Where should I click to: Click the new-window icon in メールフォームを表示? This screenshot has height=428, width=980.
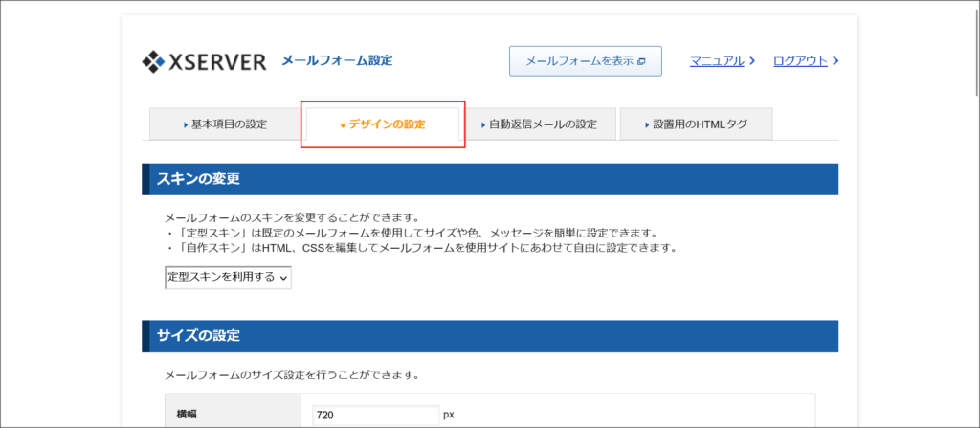tap(640, 62)
